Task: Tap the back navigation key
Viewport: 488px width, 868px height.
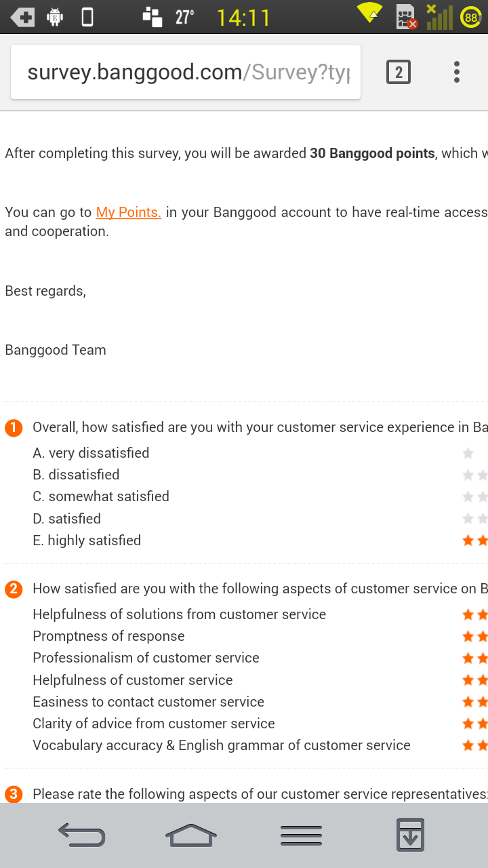Action: point(82,835)
